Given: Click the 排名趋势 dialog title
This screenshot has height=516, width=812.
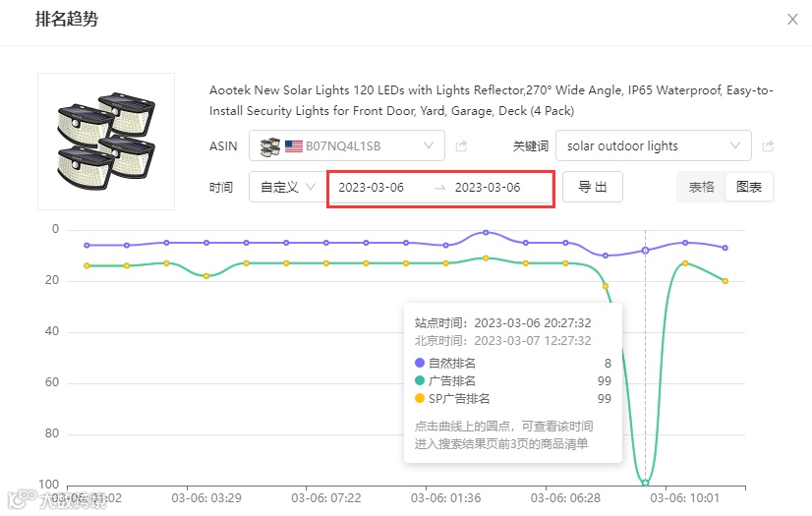Looking at the screenshot, I should (x=67, y=19).
